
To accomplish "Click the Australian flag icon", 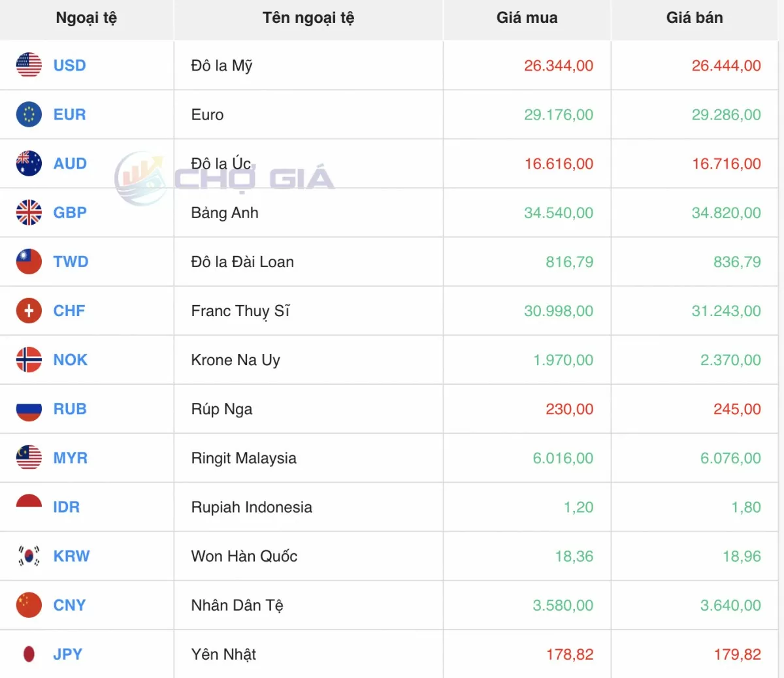I will click(29, 163).
